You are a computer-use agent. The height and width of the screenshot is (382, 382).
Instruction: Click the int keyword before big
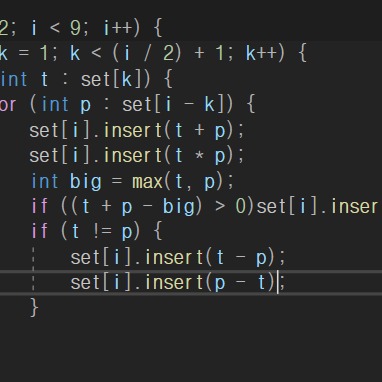pos(45,181)
